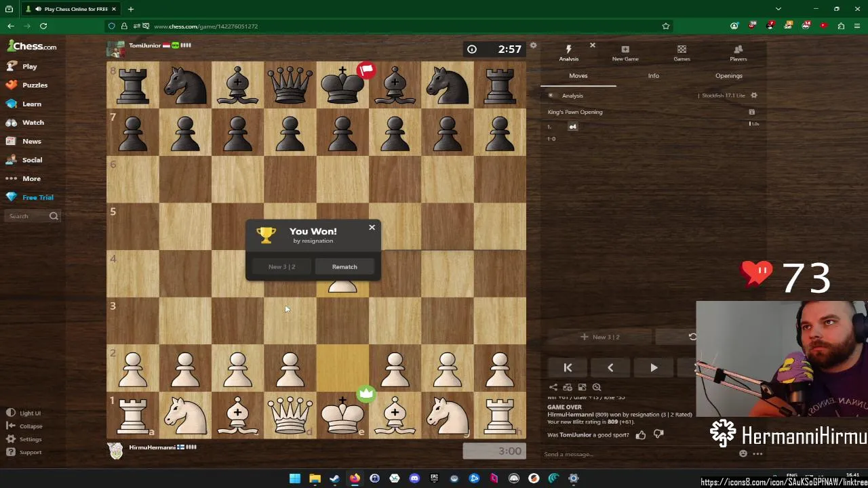
Task: Jump to the first move
Action: click(x=568, y=367)
